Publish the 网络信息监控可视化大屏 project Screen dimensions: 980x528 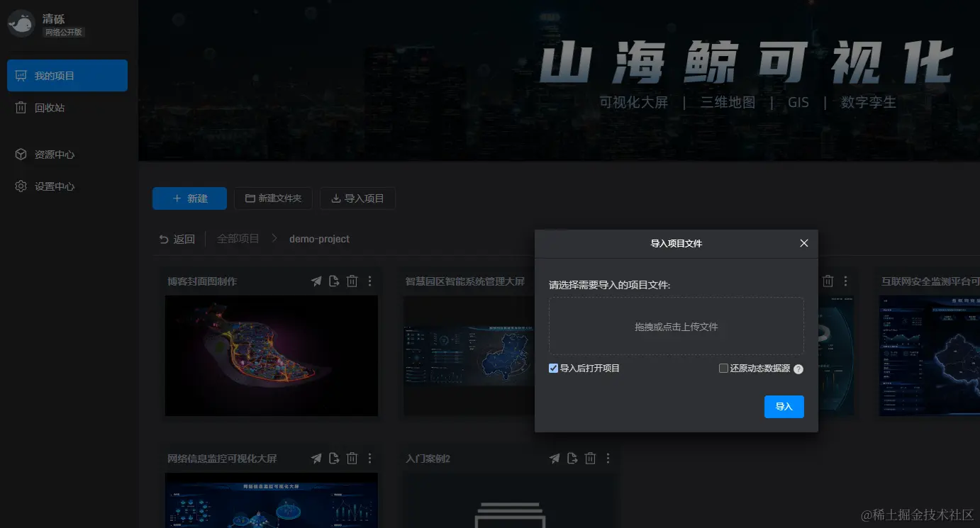click(x=316, y=459)
